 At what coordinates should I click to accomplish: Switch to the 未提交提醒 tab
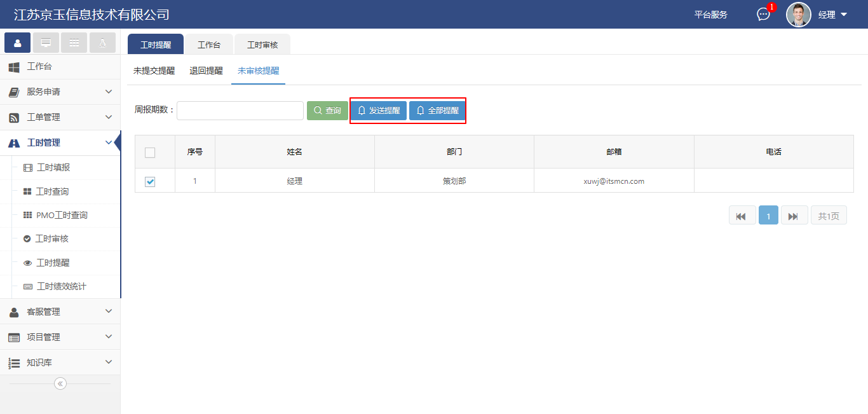pyautogui.click(x=154, y=71)
